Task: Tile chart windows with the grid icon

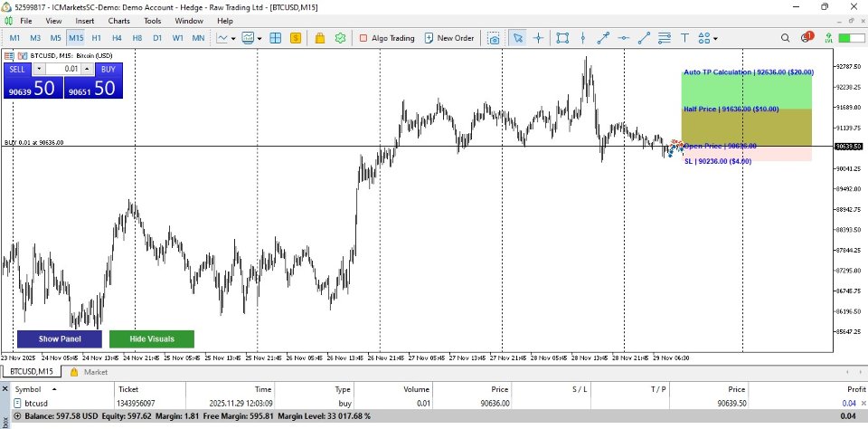Action: 275,38
